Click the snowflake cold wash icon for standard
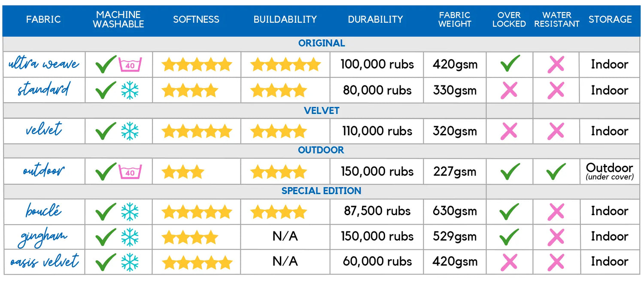Screen dimensions: 644x283 (x=129, y=90)
